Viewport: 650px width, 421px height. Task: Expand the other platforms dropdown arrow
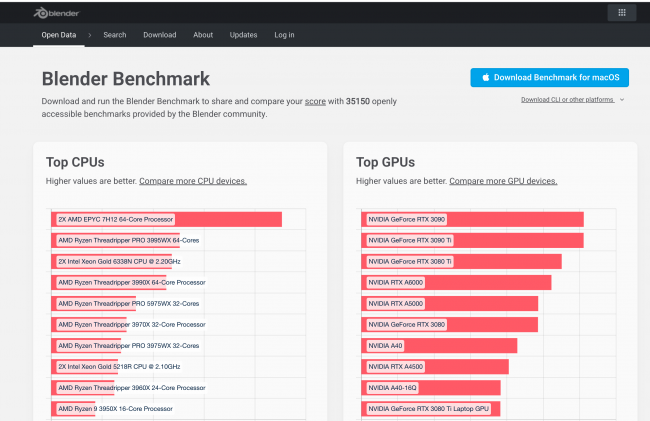[622, 99]
